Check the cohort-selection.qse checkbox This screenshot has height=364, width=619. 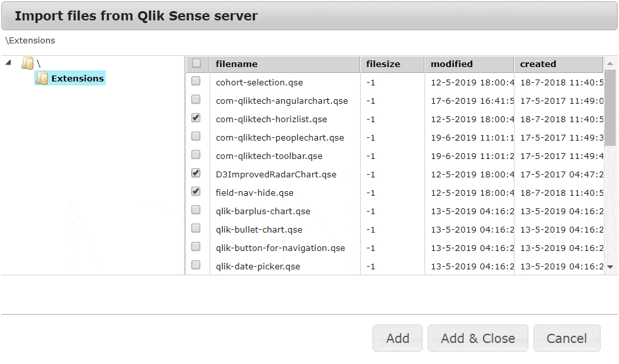(196, 81)
